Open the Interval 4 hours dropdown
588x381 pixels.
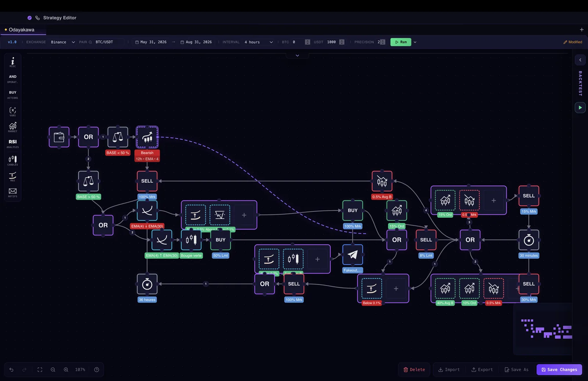[259, 42]
